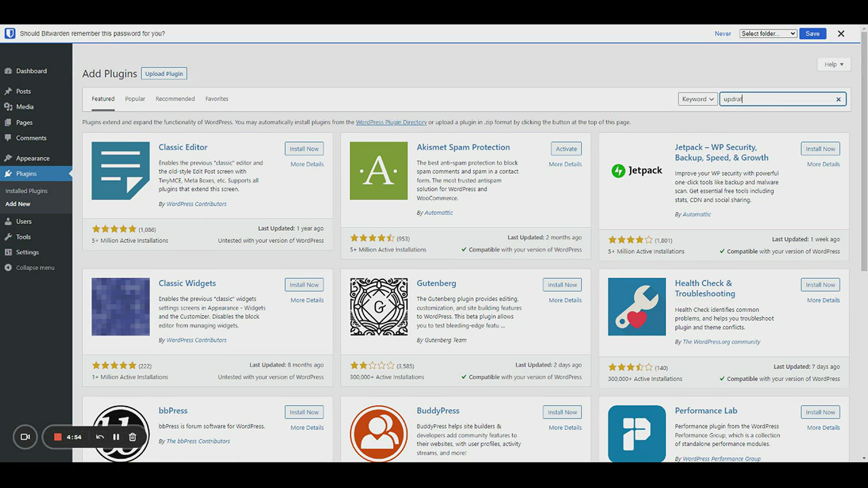Switch to the Featured tab
This screenshot has height=488, width=868.
[103, 99]
